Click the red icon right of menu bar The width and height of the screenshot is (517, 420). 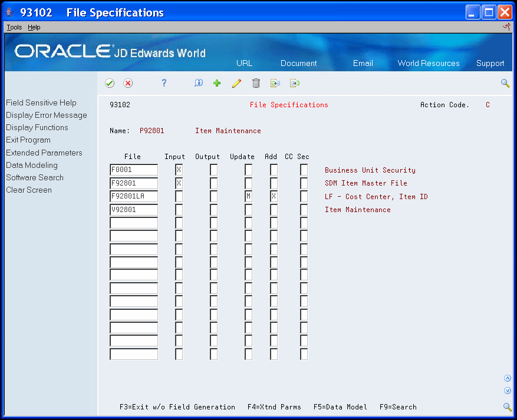pyautogui.click(x=507, y=27)
